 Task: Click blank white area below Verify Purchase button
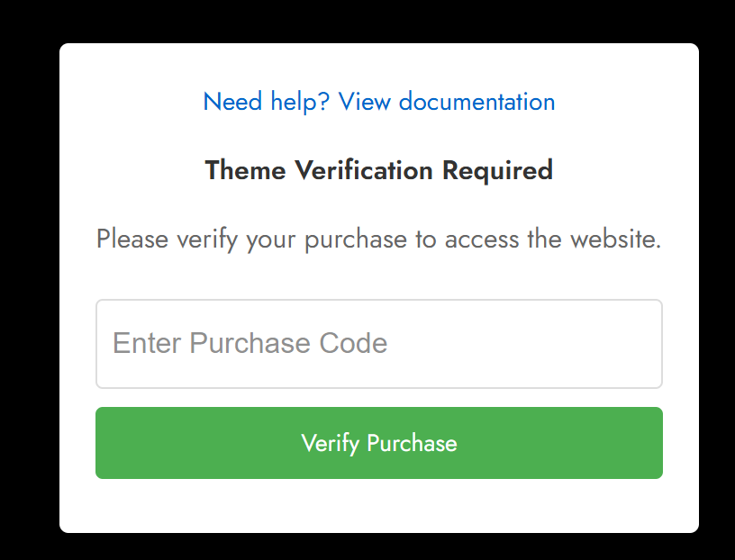pos(378,505)
